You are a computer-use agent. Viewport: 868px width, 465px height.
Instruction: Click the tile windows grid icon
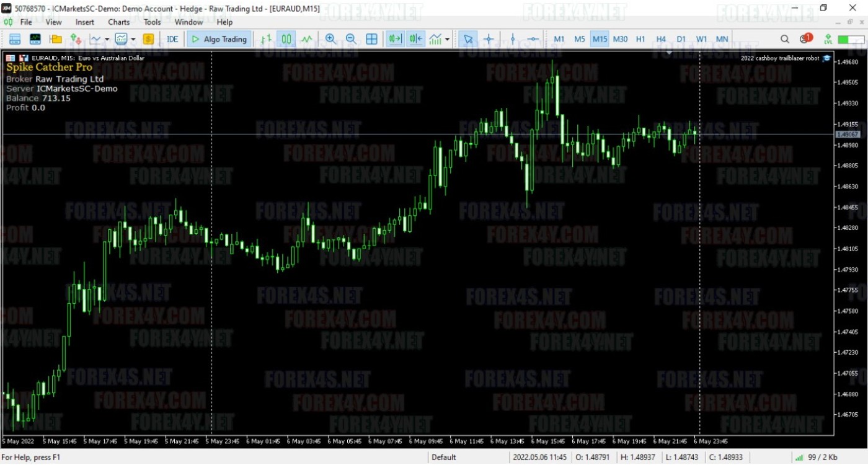pyautogui.click(x=371, y=39)
